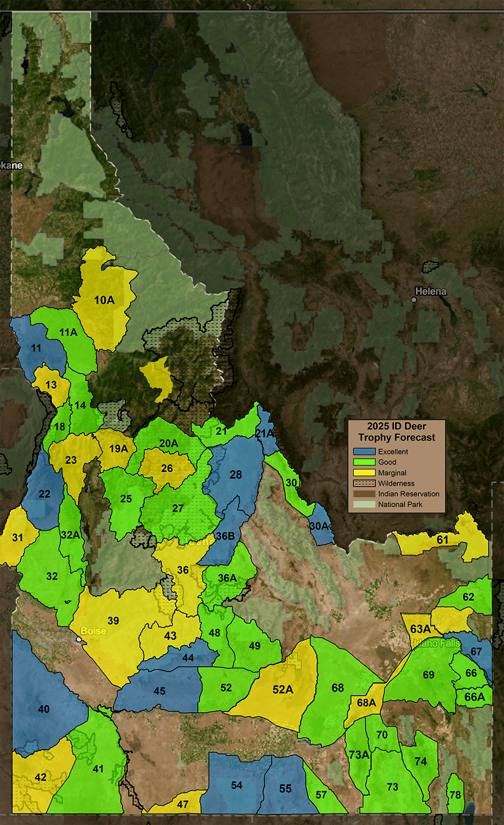
Task: Select hunting unit 52A
Action: click(x=283, y=690)
